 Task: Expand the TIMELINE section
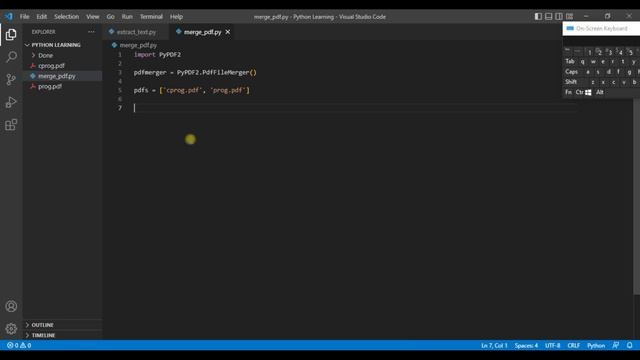click(43, 335)
